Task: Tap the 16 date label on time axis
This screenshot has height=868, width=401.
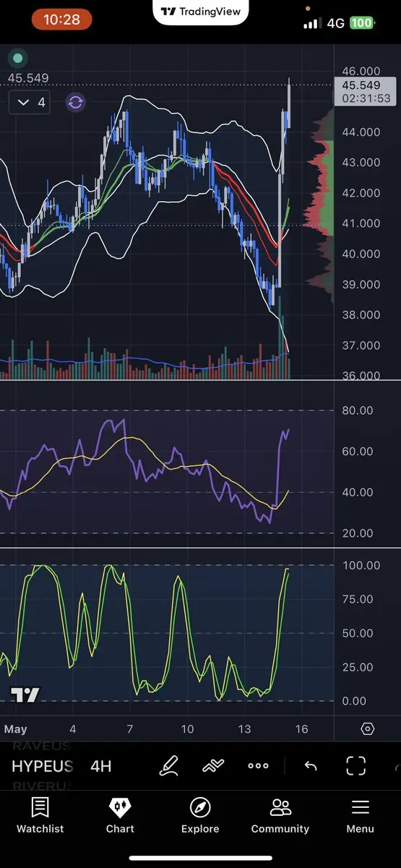Action: [302, 728]
